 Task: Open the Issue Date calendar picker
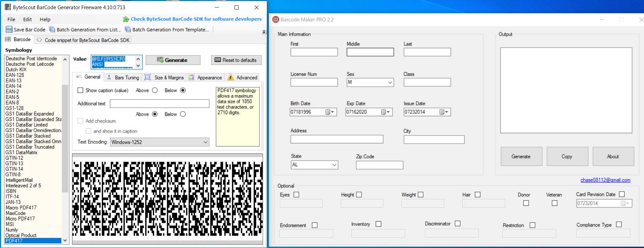pyautogui.click(x=444, y=112)
